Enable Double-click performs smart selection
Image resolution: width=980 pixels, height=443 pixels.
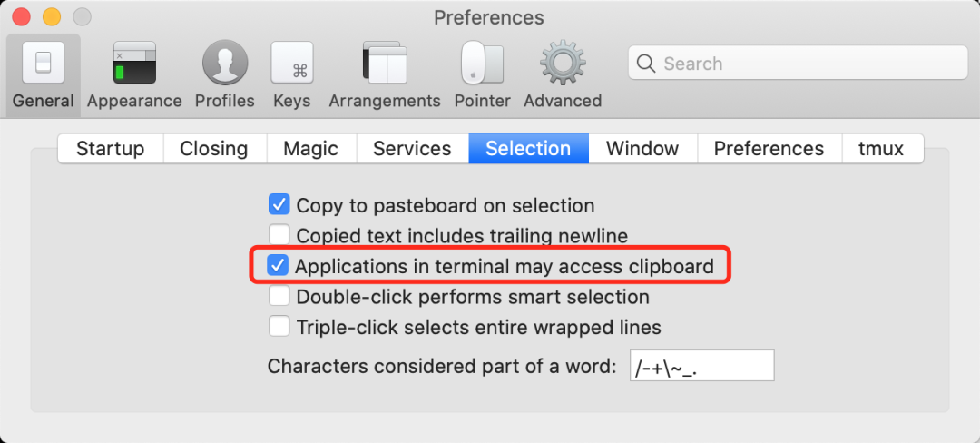(279, 297)
